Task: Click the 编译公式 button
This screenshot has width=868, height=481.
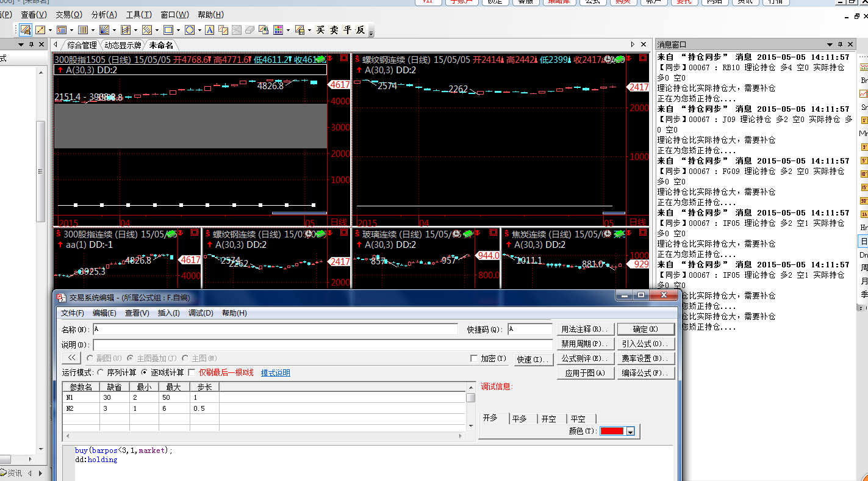Action: coord(646,373)
